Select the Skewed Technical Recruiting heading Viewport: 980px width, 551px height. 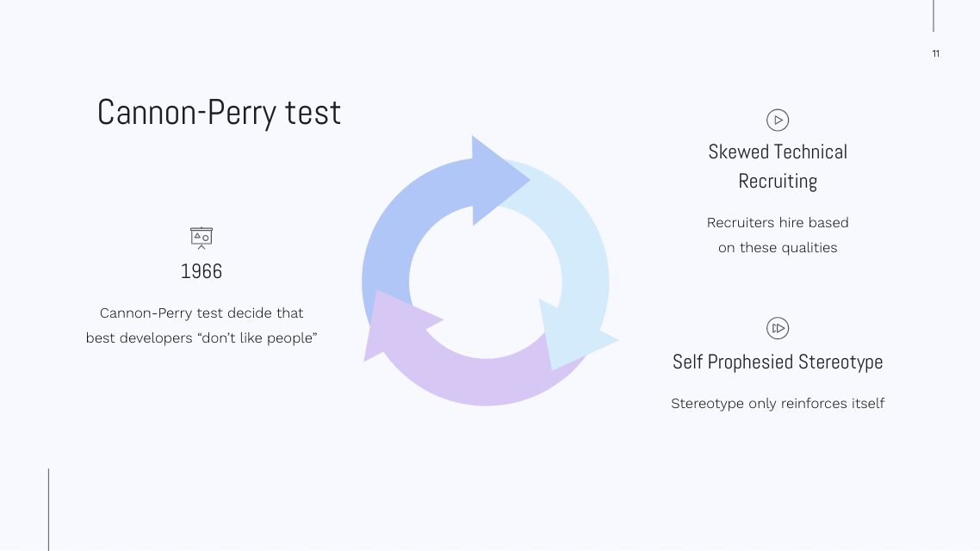pos(778,166)
